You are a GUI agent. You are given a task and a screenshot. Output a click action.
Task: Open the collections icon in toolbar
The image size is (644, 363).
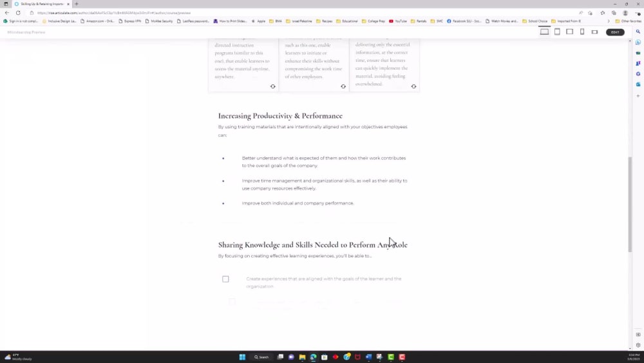click(x=614, y=13)
